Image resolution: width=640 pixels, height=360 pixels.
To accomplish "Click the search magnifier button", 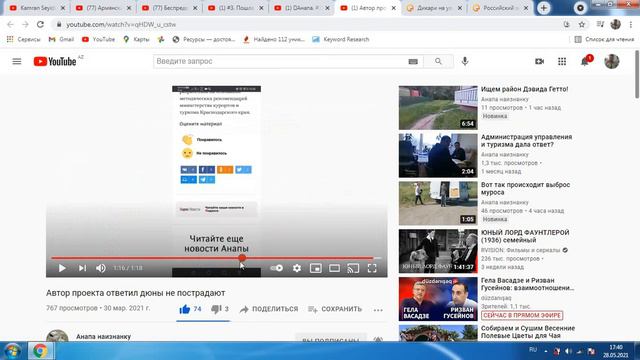I will [438, 61].
